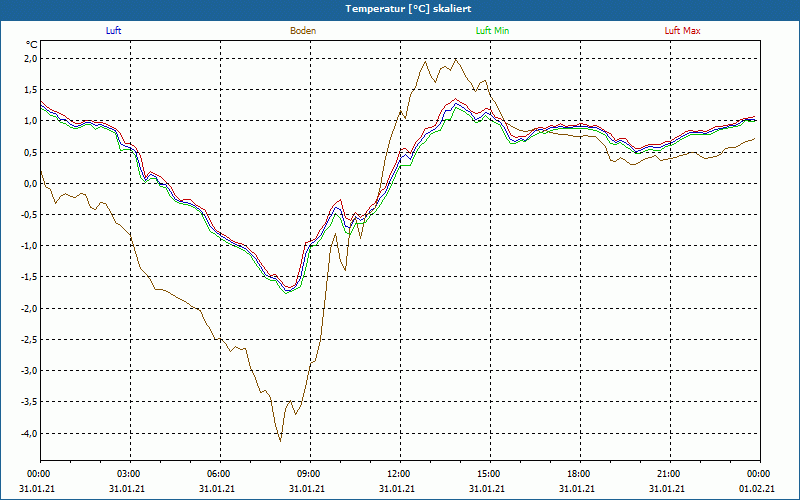Image resolution: width=800 pixels, height=500 pixels.
Task: Click the Luft legend label
Action: click(113, 31)
